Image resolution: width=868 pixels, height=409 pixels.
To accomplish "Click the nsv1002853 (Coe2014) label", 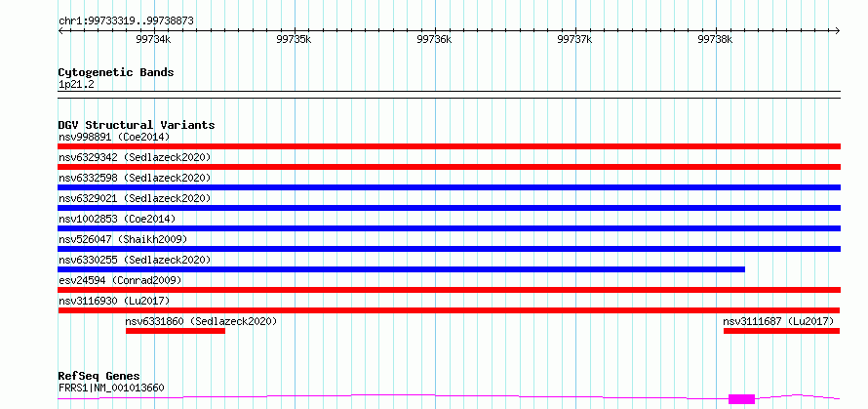I will 117,219.
